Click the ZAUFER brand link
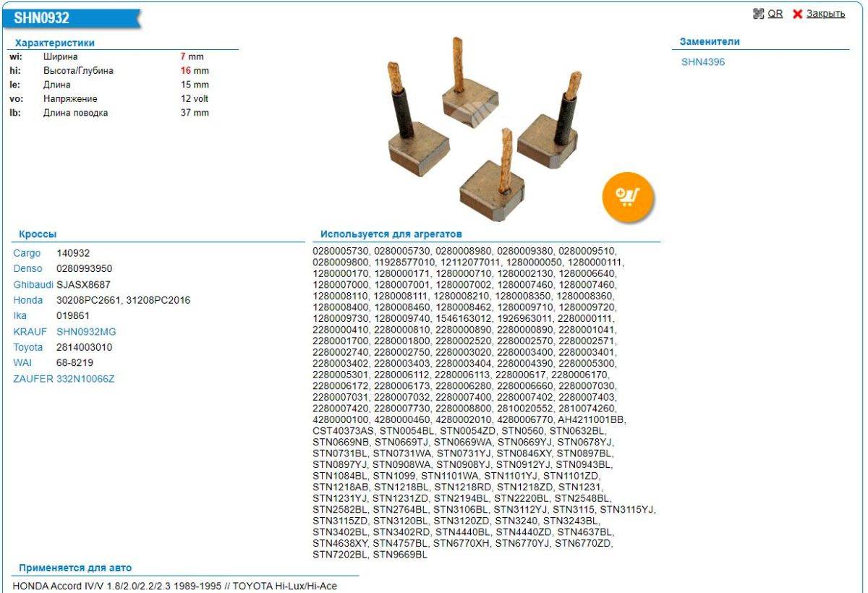 pyautogui.click(x=33, y=379)
